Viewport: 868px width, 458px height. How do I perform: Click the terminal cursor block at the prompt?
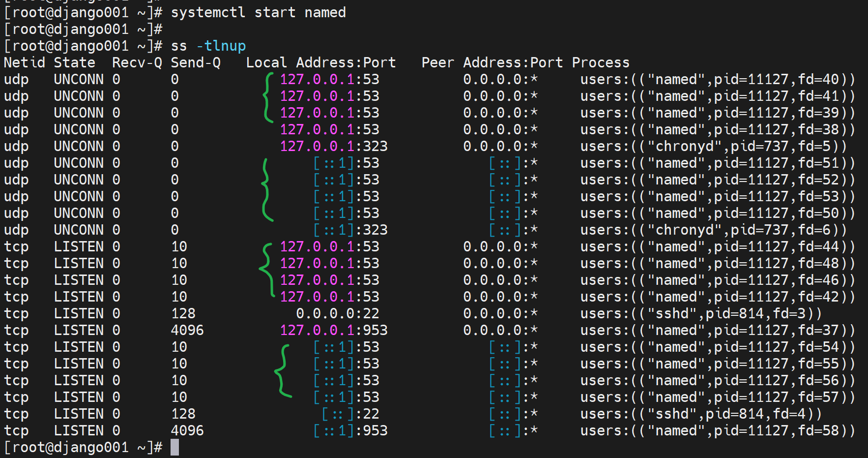174,447
